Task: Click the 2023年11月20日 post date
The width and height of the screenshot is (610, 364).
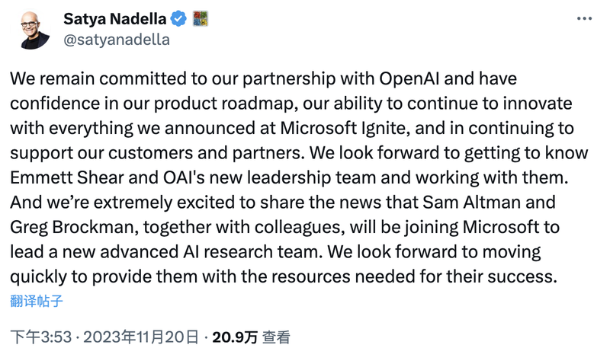Action: 141,337
